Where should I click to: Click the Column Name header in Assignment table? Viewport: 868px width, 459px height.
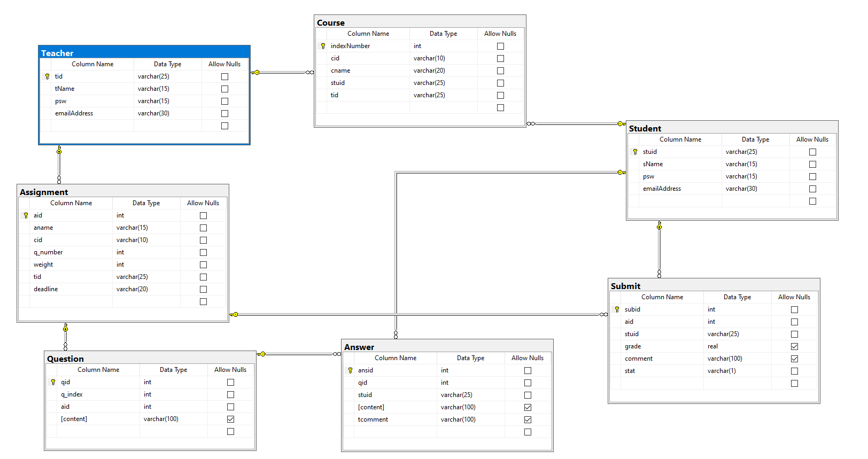coord(71,203)
